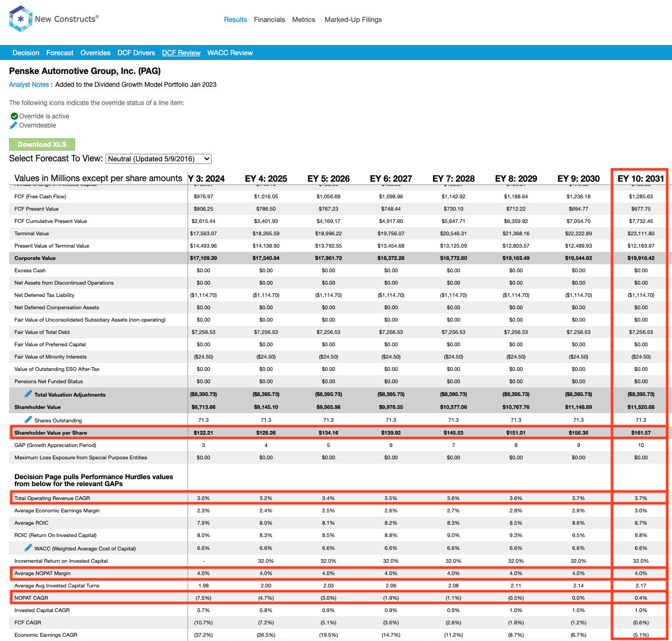The height and width of the screenshot is (641, 672).
Task: Click Average Avg Invested Capital Turns 2.17 cell
Action: (x=641, y=586)
